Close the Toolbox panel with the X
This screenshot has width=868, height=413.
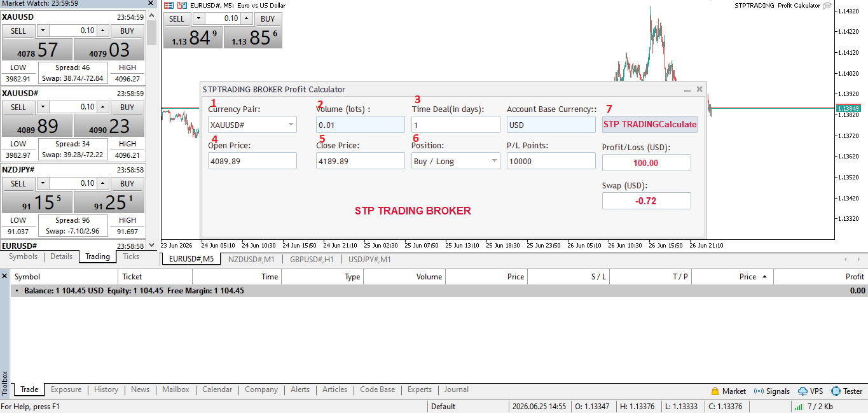click(4, 276)
